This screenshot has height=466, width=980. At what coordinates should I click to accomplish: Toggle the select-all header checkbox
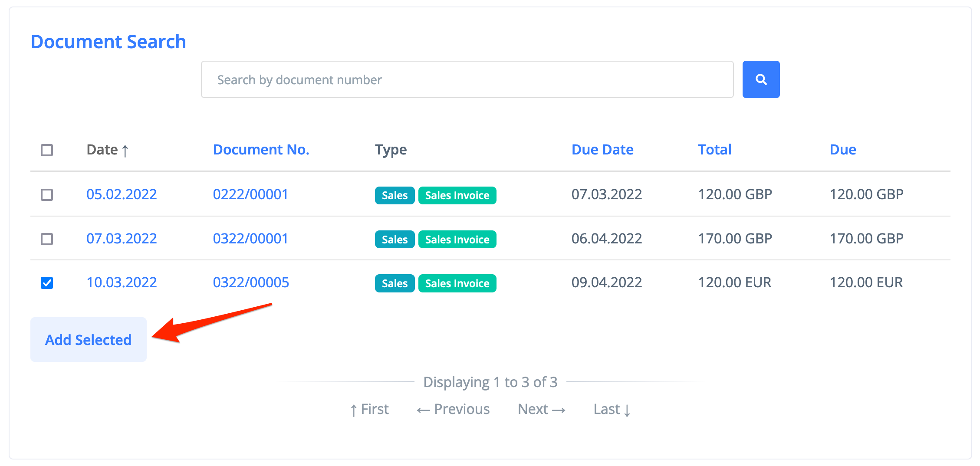(x=47, y=150)
